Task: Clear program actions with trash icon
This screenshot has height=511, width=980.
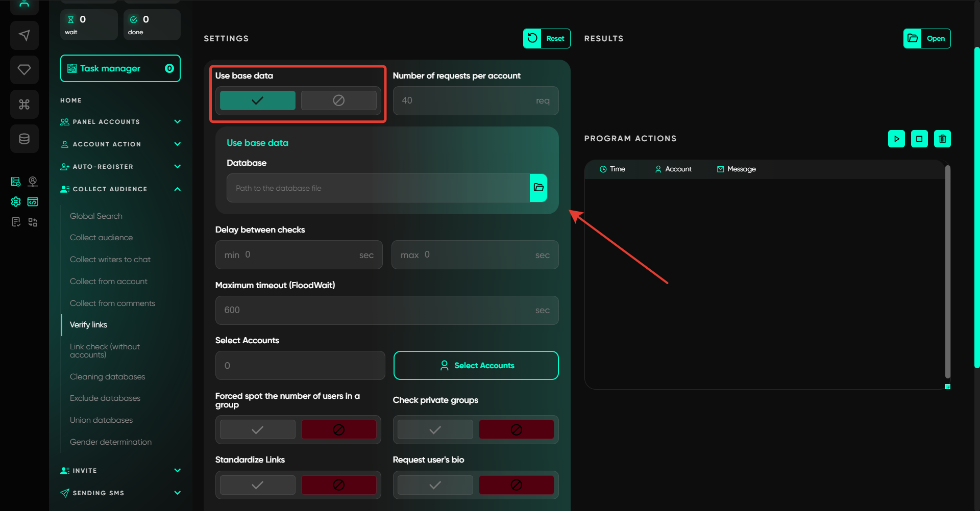Action: tap(942, 139)
